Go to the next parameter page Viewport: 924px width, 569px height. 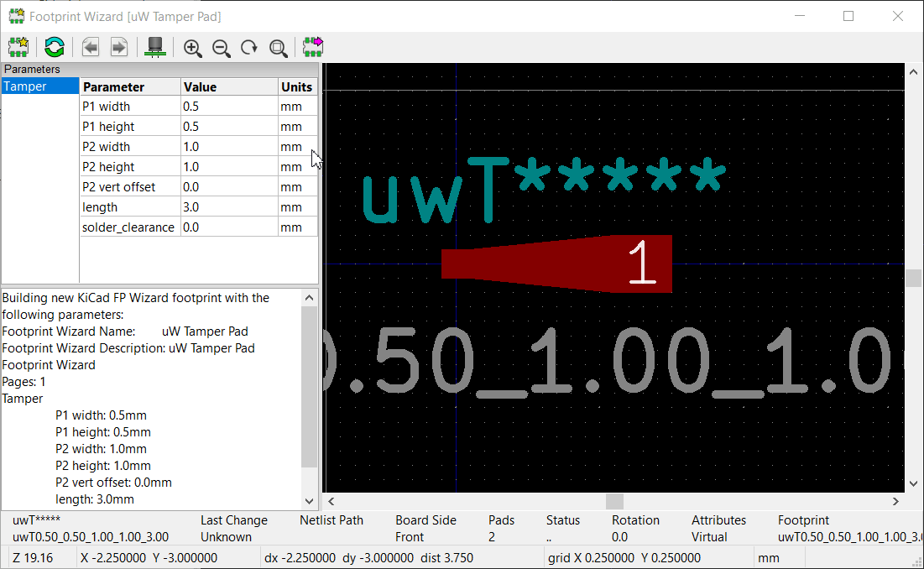click(x=119, y=48)
